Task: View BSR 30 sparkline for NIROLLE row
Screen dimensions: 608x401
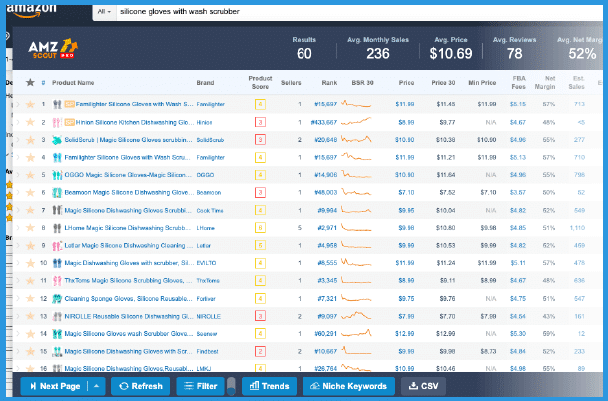Action: 356,315
